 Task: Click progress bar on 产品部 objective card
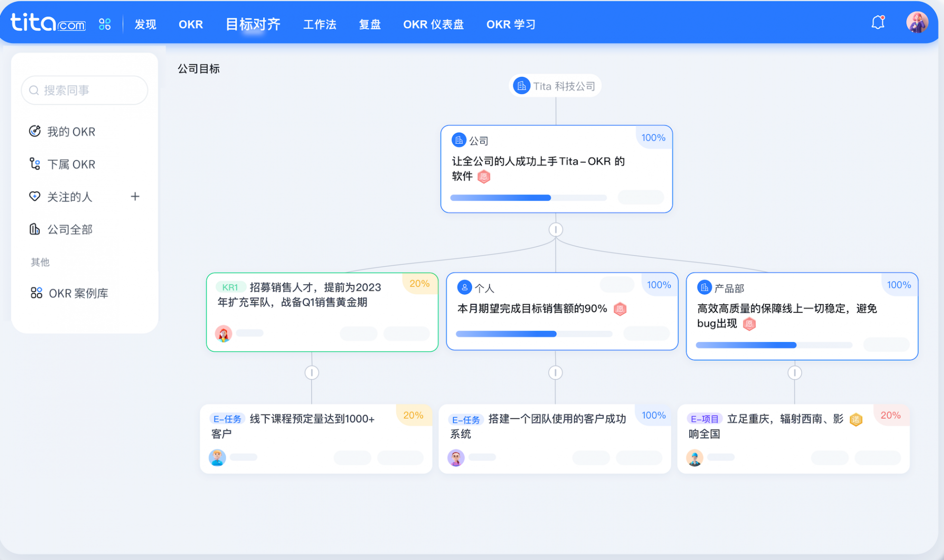774,345
